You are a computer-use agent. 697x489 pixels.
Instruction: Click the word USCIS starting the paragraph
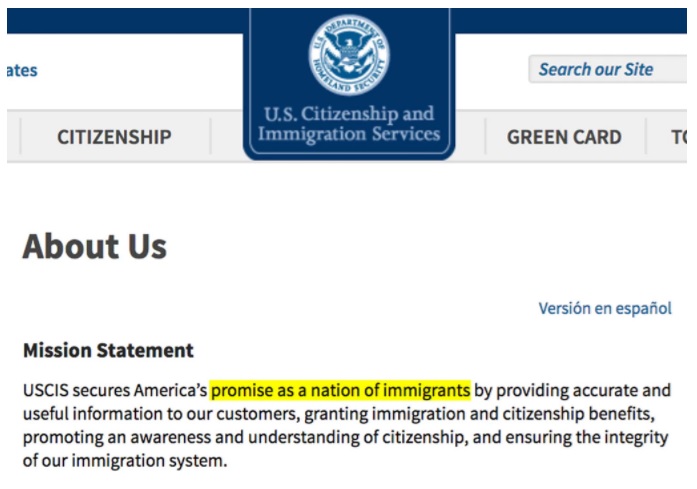(x=46, y=390)
